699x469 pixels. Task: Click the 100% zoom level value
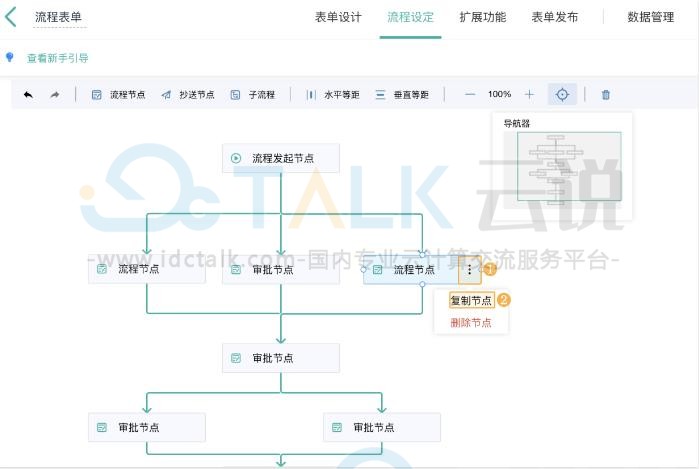tap(499, 94)
